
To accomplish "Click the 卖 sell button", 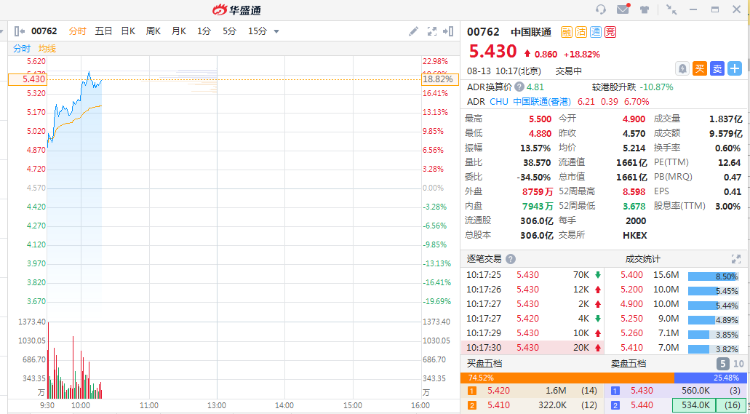I will tap(717, 69).
